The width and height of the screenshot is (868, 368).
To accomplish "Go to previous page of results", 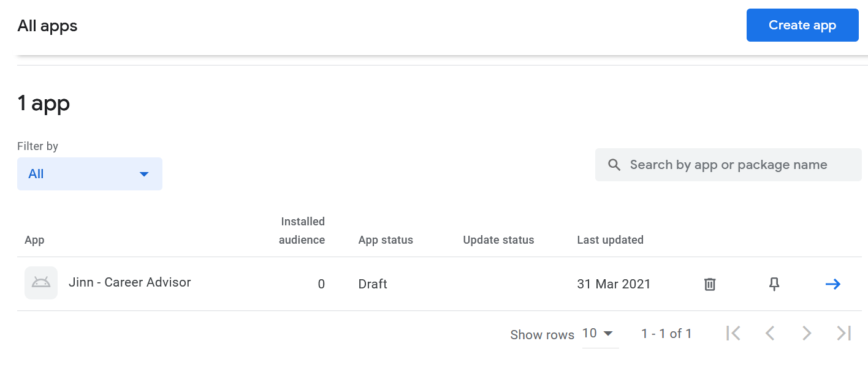I will coord(771,333).
